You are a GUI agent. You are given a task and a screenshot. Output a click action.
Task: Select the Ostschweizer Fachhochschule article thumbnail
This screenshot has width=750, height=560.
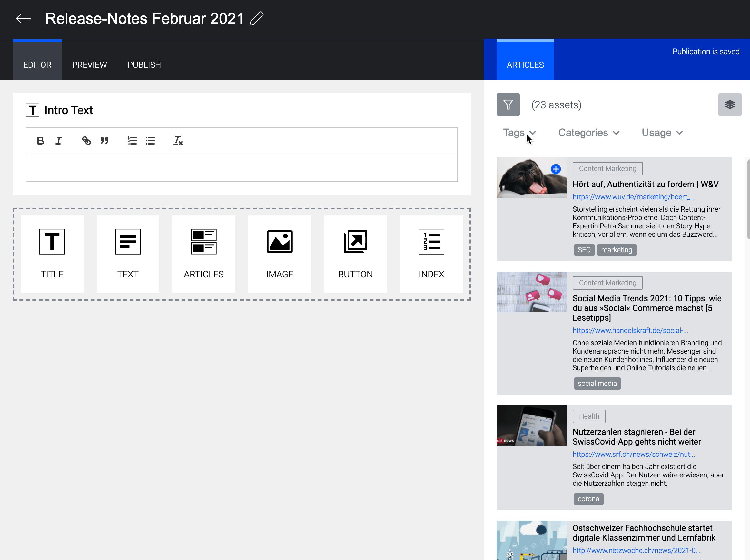(532, 540)
